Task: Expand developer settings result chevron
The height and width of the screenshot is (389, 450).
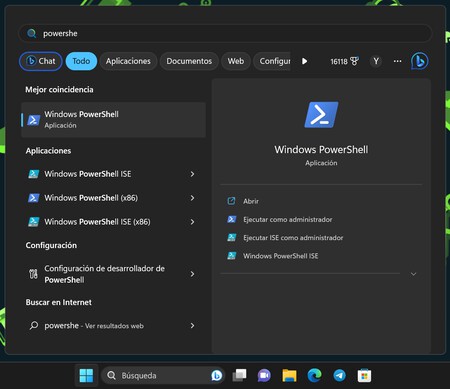Action: [192, 274]
